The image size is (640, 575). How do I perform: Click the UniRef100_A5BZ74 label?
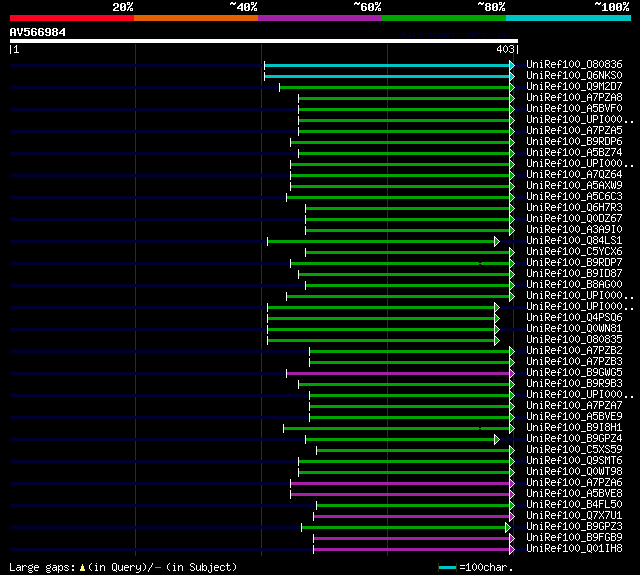coord(574,153)
